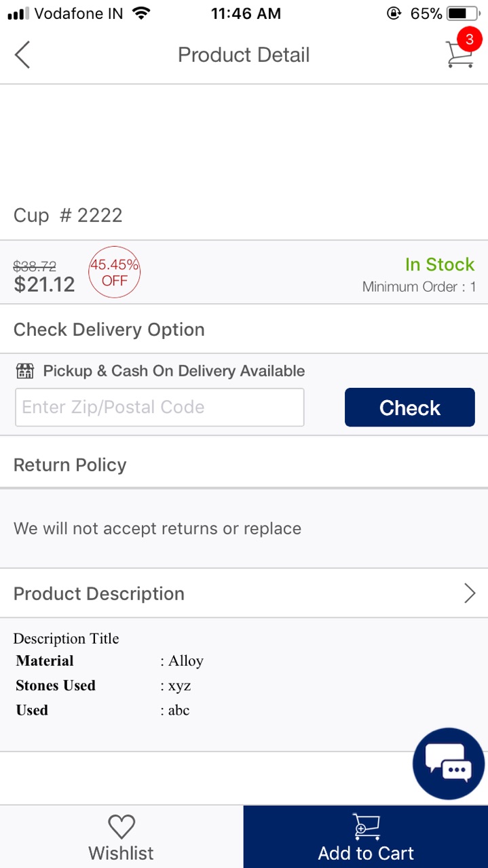Open the Return Policy section
This screenshot has width=488, height=868.
coord(70,465)
